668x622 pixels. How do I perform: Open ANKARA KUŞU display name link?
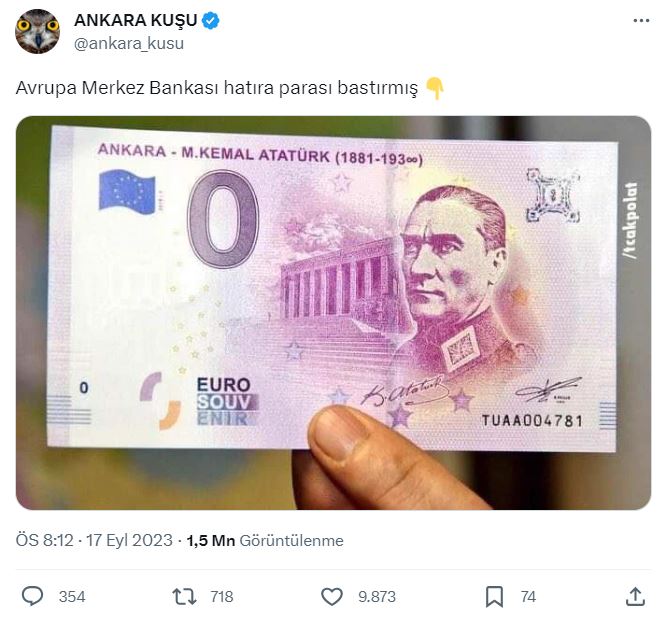coord(135,20)
